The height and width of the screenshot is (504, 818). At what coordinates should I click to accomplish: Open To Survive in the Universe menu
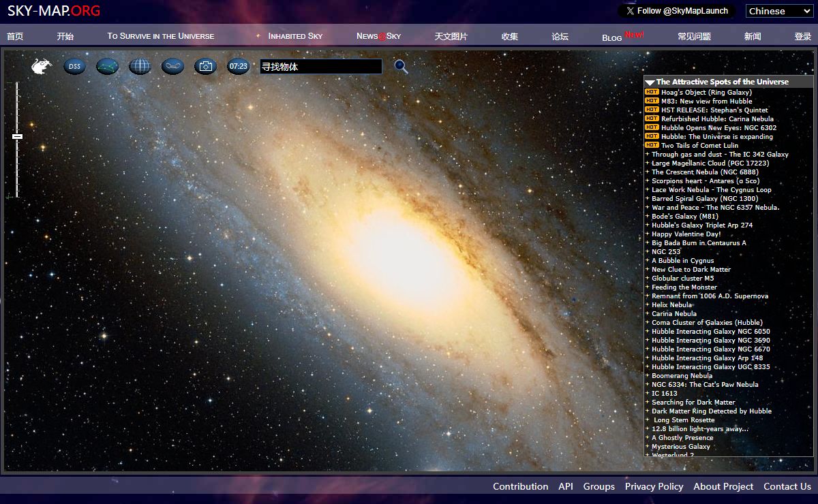point(161,36)
